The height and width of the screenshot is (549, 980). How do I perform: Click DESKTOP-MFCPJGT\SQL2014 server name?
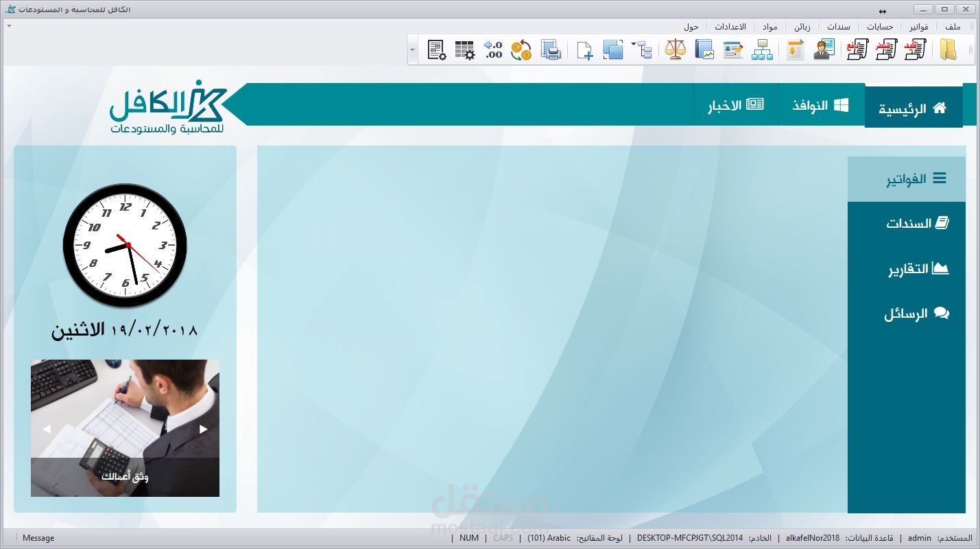click(689, 538)
